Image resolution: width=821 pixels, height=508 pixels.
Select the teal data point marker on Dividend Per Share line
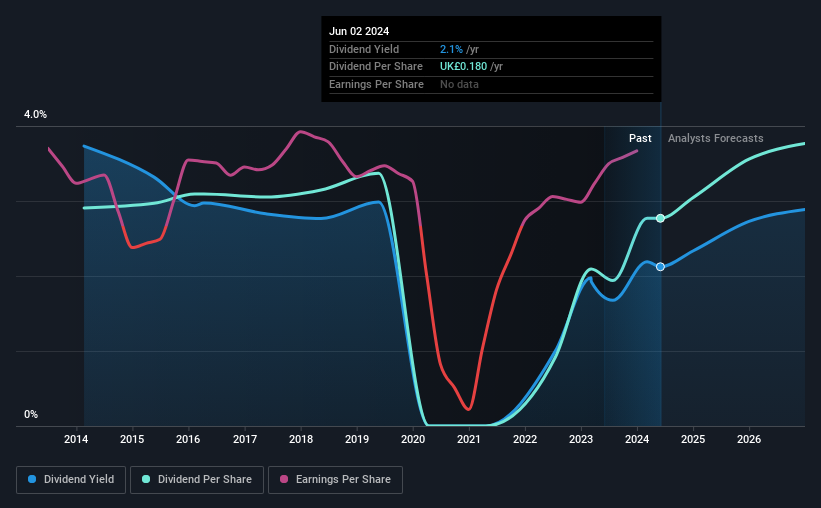click(x=660, y=218)
